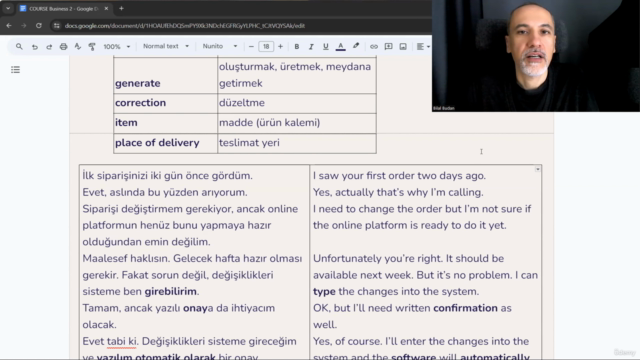Toggle italic formatting

coord(311,47)
